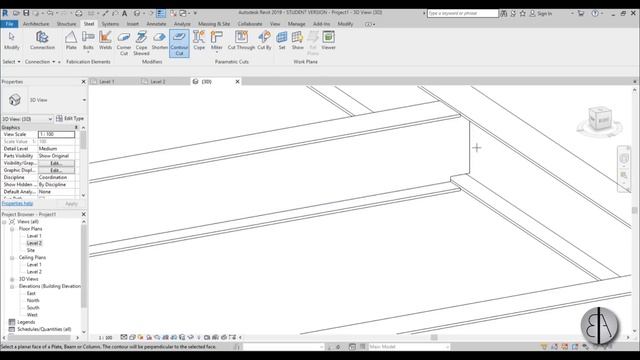Activate the Shorten modifier

(160, 40)
